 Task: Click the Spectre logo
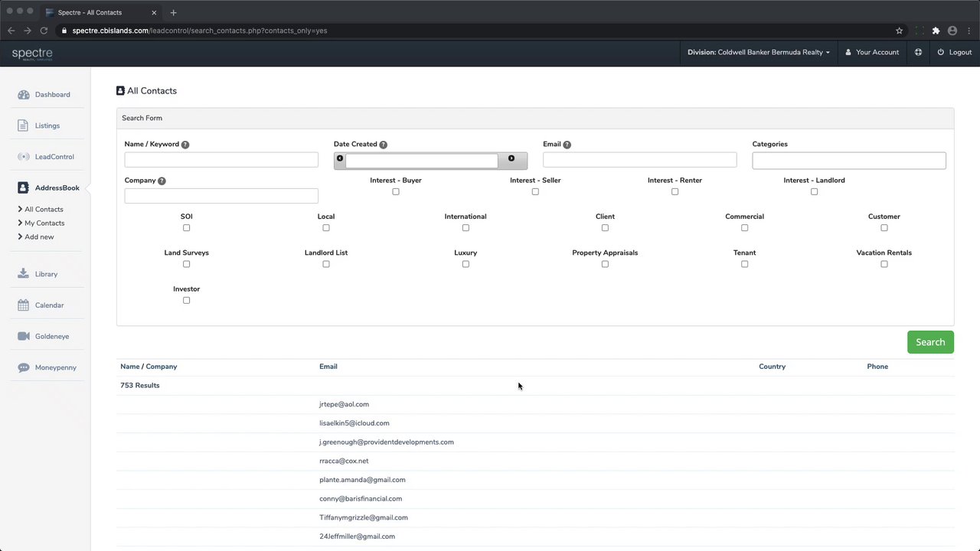(32, 54)
